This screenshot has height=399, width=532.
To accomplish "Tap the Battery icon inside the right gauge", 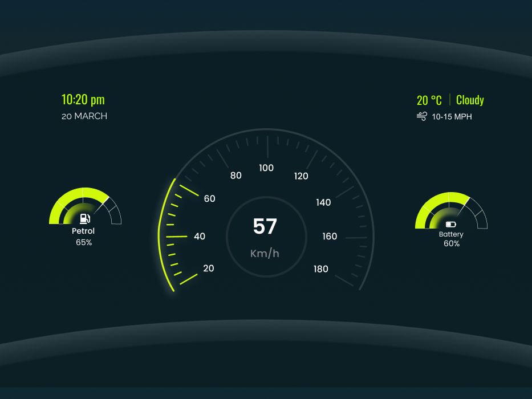I will click(x=451, y=225).
